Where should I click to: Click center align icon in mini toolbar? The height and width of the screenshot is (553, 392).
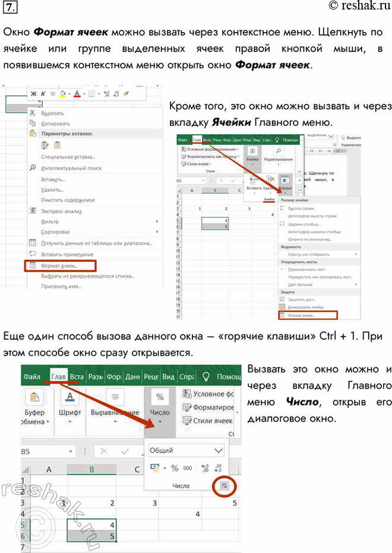[52, 94]
